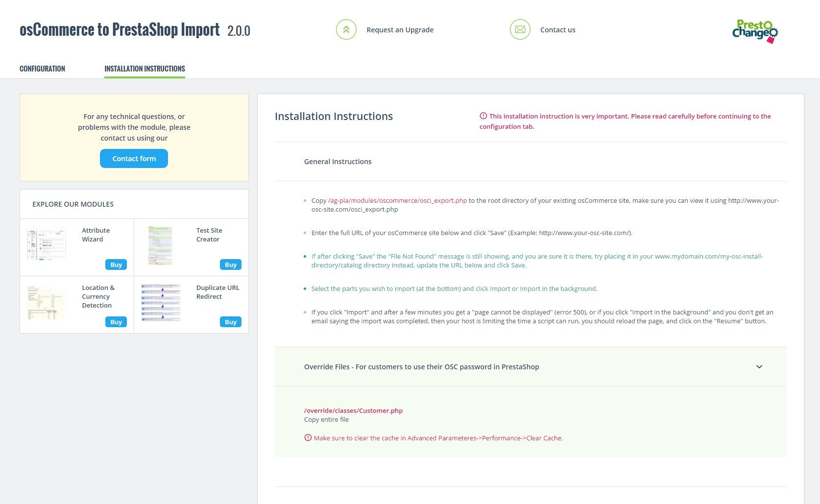
Task: Collapse the Override Files section chevron
Action: coord(759,367)
